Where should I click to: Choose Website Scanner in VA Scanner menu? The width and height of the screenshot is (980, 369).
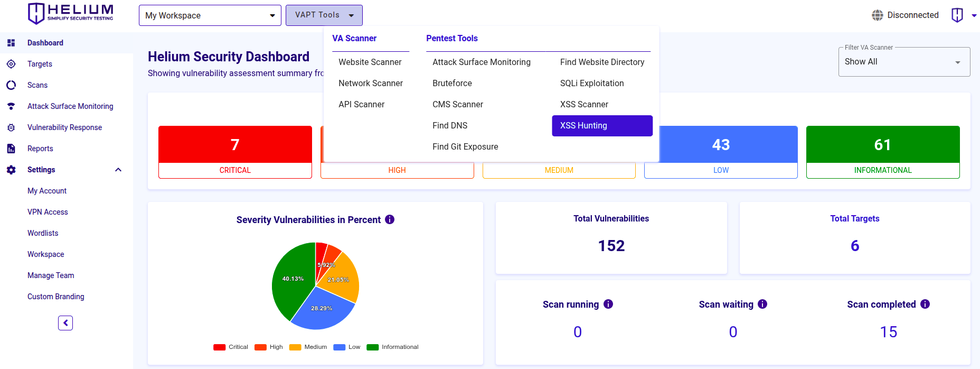(370, 62)
